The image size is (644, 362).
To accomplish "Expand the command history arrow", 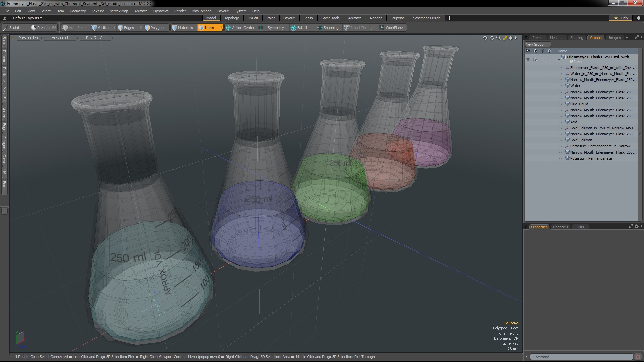I will (x=527, y=357).
